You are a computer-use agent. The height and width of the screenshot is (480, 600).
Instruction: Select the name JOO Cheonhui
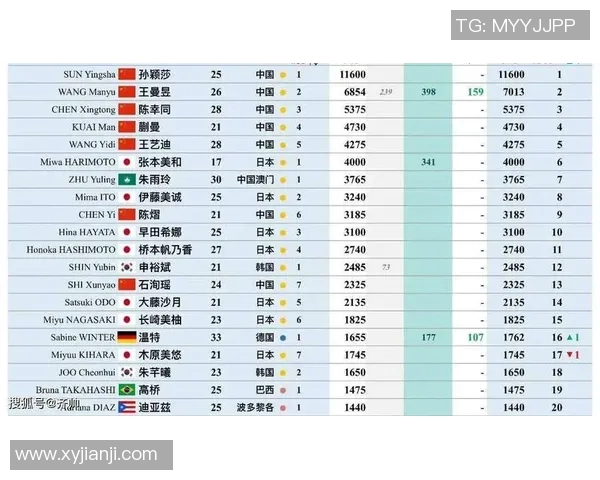coord(87,372)
